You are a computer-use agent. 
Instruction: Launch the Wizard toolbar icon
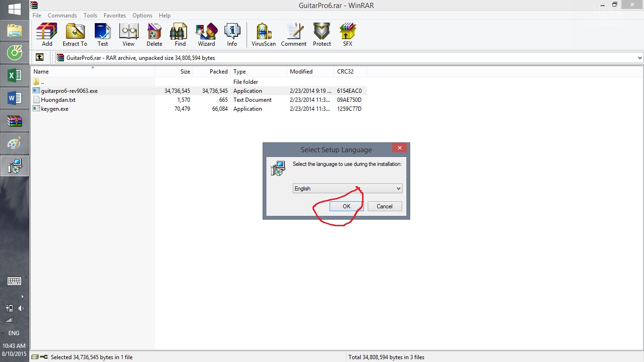coord(206,35)
